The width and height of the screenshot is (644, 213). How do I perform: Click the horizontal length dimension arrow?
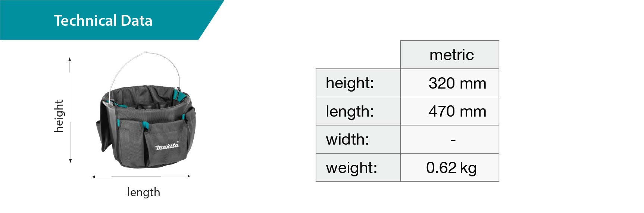[x=141, y=176]
